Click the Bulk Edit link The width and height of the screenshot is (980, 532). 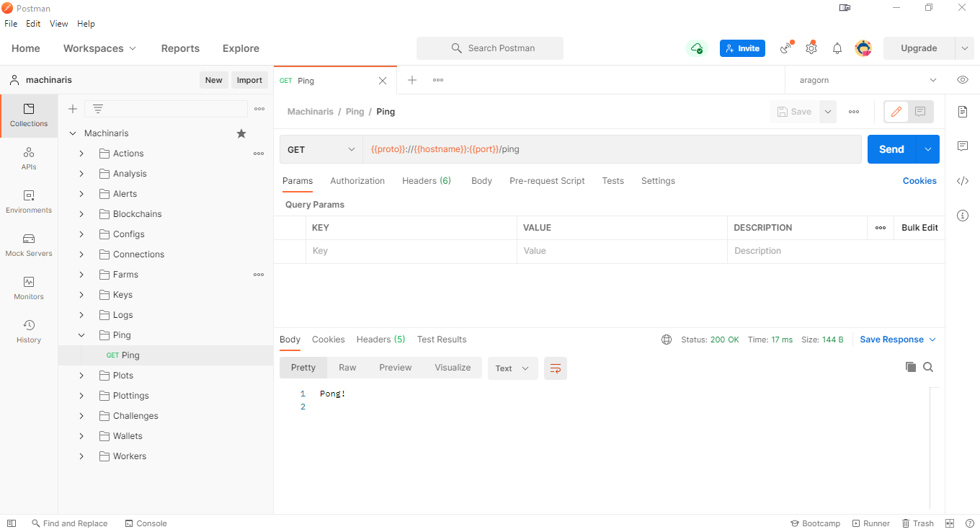point(919,228)
